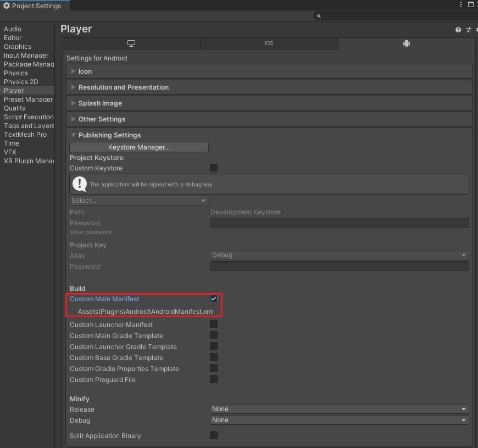Click the warning icon about debug key signing
The width and height of the screenshot is (478, 448).
(80, 184)
